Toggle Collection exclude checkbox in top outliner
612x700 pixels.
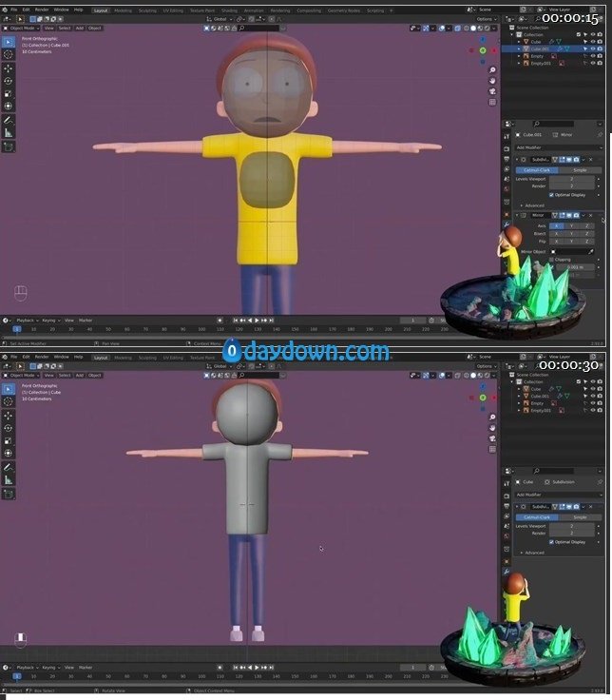tap(579, 34)
